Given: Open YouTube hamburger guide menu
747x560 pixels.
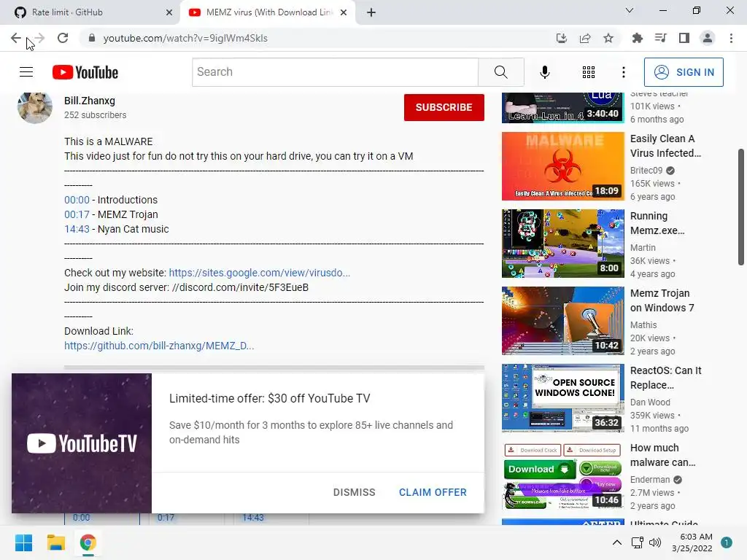Looking at the screenshot, I should [26, 72].
